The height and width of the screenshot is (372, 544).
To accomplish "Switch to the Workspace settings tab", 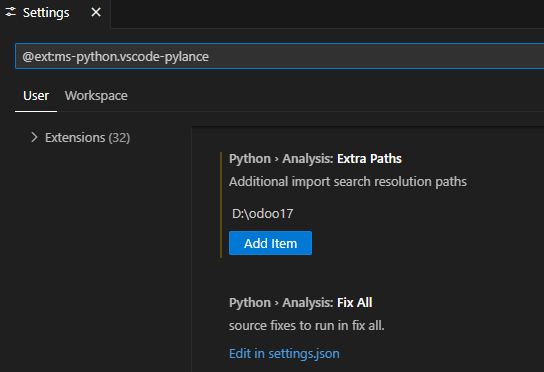I will [x=96, y=95].
